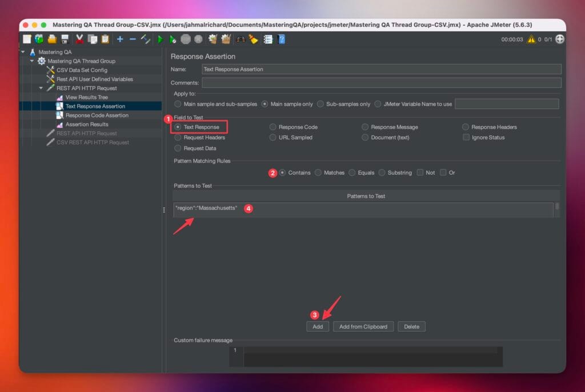Viewport: 585px width, 392px height.
Task: Click the Custom failure message text area
Action: click(372, 357)
